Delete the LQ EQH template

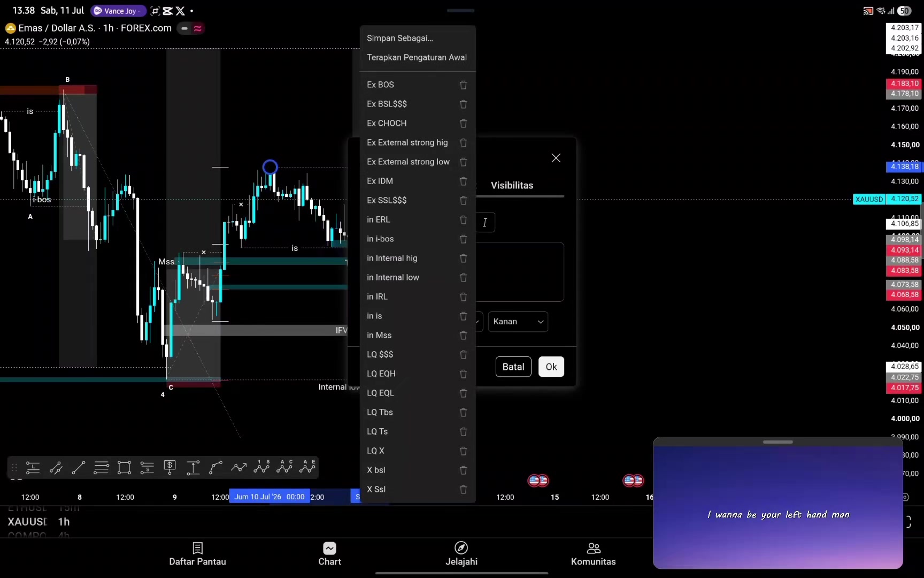pyautogui.click(x=464, y=374)
